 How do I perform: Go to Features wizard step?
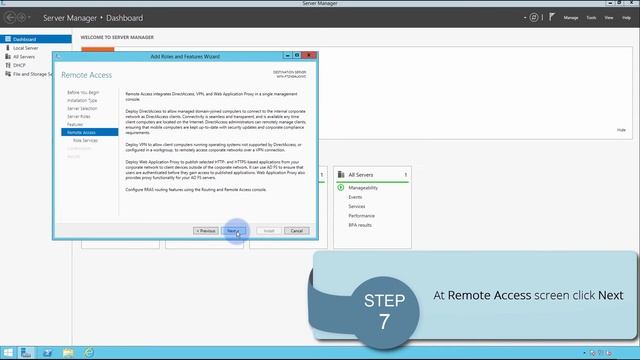[x=75, y=124]
